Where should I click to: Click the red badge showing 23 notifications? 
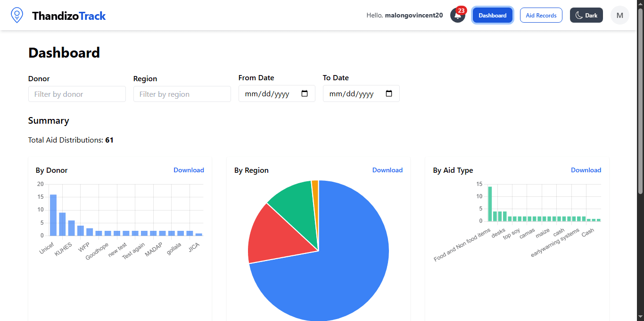pyautogui.click(x=461, y=9)
